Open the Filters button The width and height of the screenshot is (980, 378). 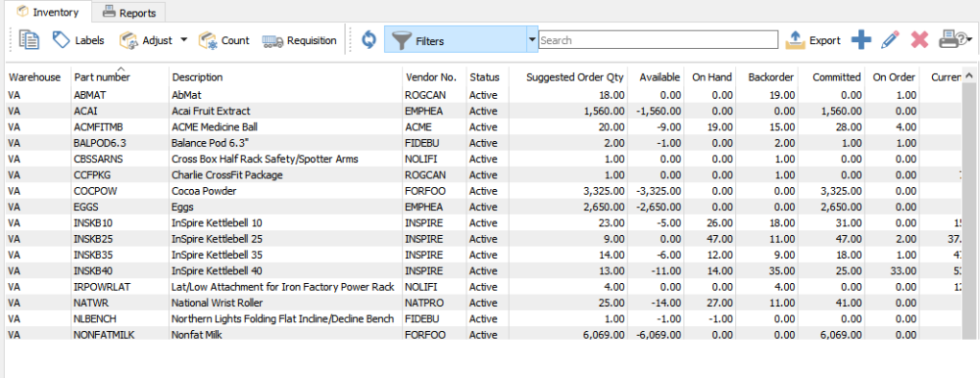pos(456,40)
